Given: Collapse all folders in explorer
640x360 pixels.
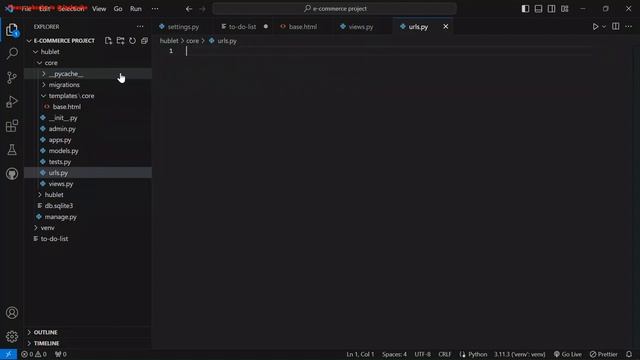Looking at the screenshot, I should (144, 41).
